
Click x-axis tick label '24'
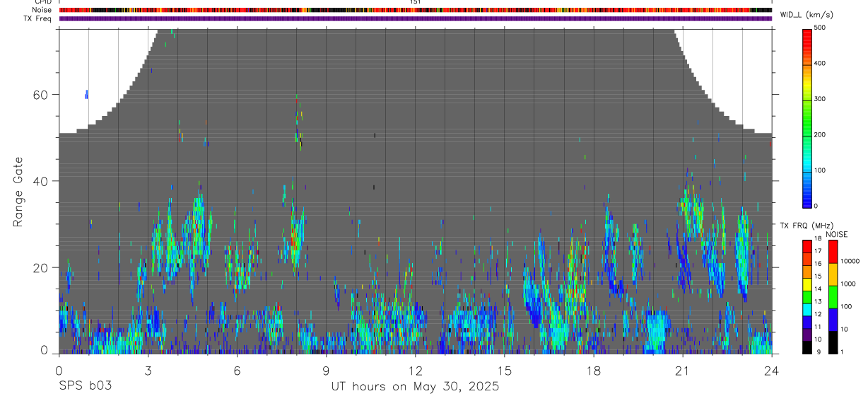click(771, 371)
